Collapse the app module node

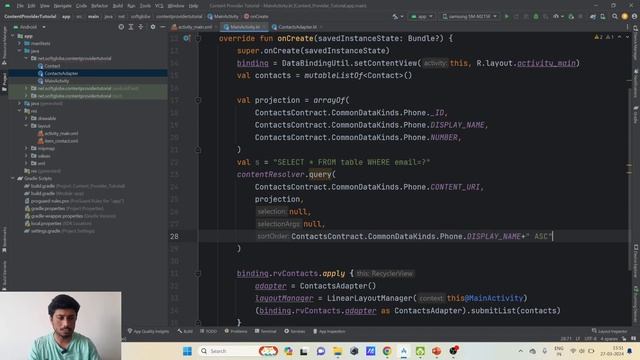point(13,36)
